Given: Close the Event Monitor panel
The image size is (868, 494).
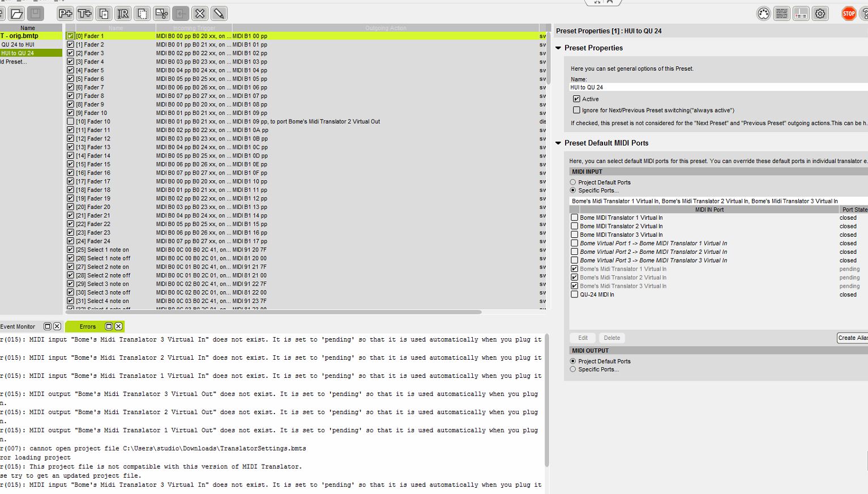Looking at the screenshot, I should pos(57,326).
